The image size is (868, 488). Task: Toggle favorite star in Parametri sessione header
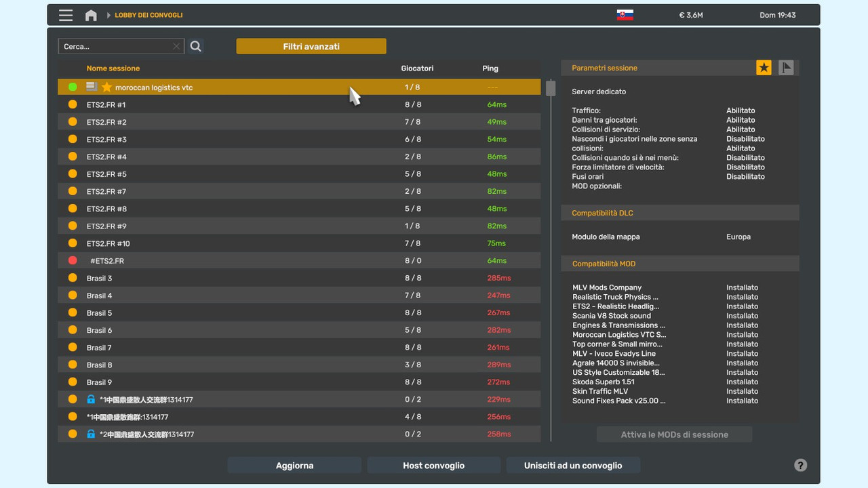click(x=764, y=67)
